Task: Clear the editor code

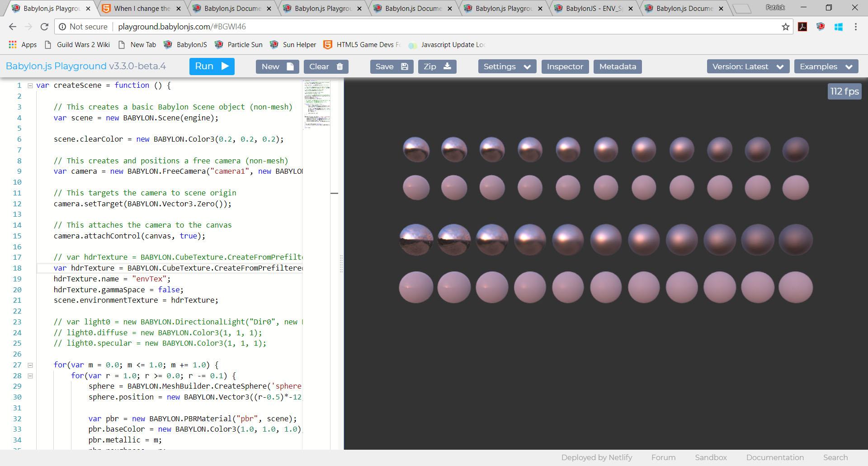Action: pos(325,67)
